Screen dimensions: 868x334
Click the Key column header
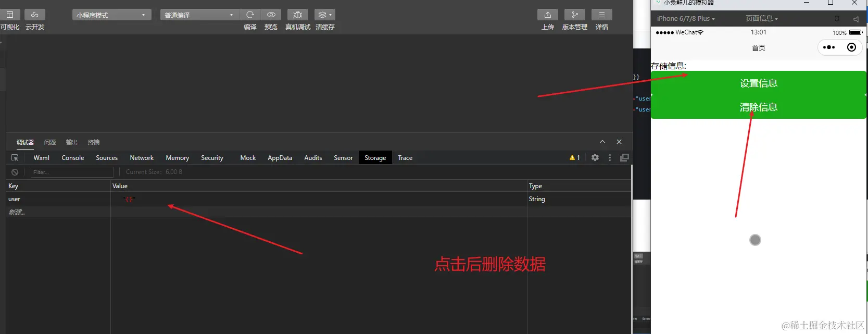(58, 186)
